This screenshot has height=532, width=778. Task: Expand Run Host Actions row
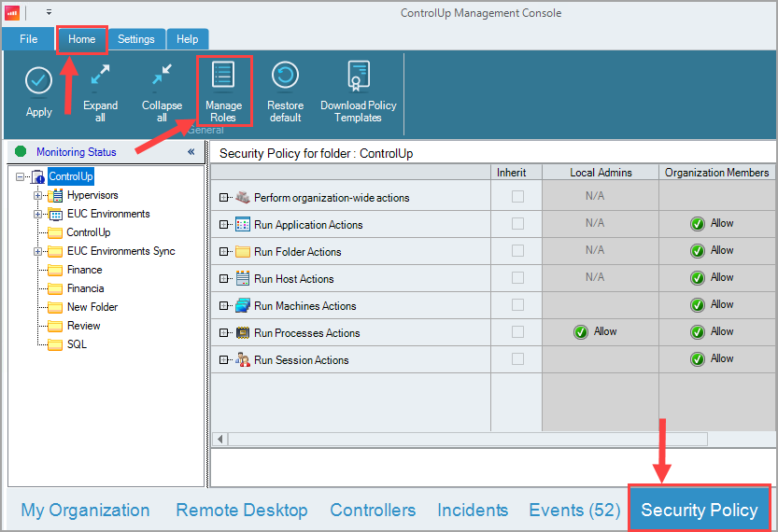[x=224, y=279]
